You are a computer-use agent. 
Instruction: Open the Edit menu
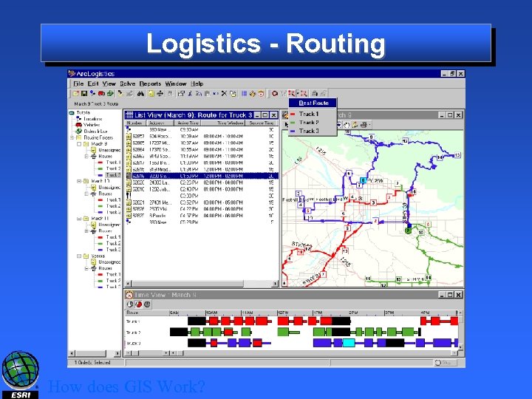[93, 83]
